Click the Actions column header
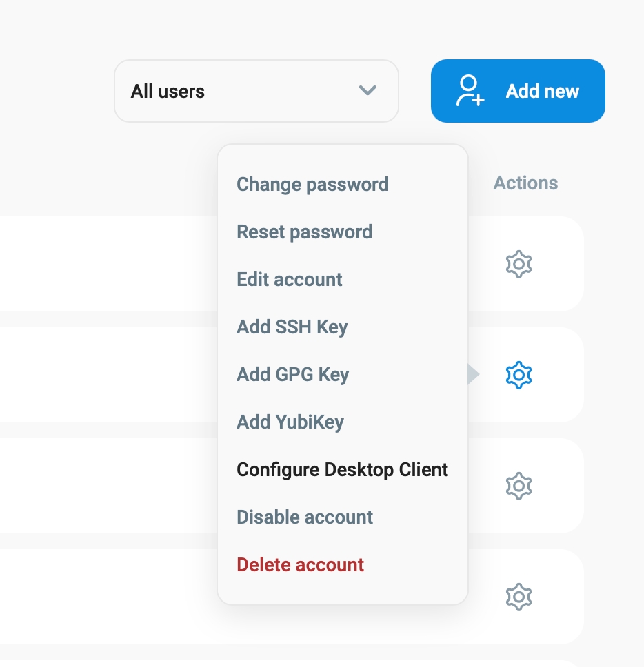644x667 pixels. pyautogui.click(x=525, y=183)
